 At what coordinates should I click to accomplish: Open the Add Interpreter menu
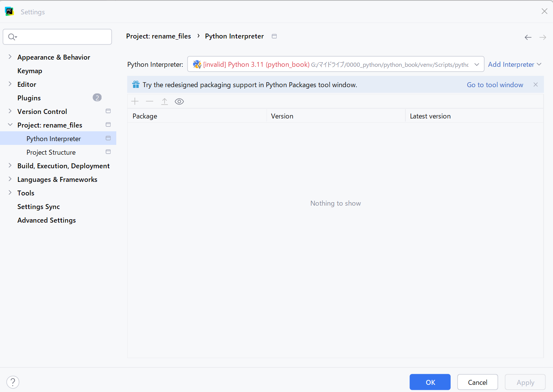point(514,65)
